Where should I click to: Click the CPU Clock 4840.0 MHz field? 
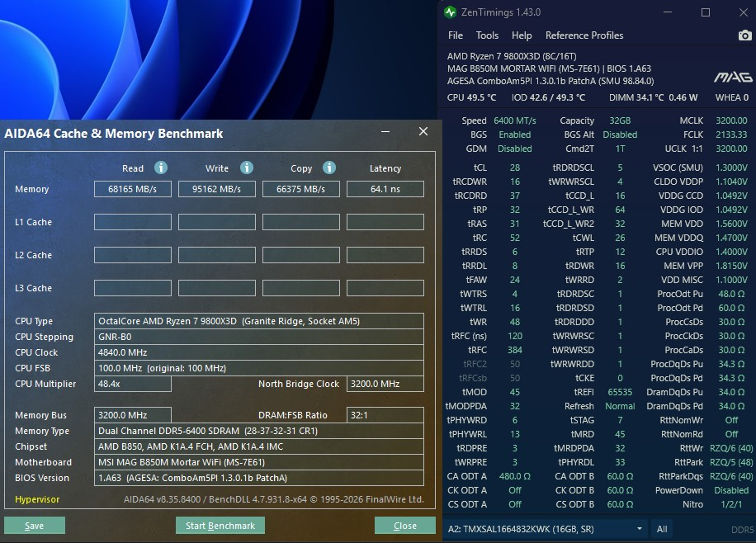(x=259, y=352)
